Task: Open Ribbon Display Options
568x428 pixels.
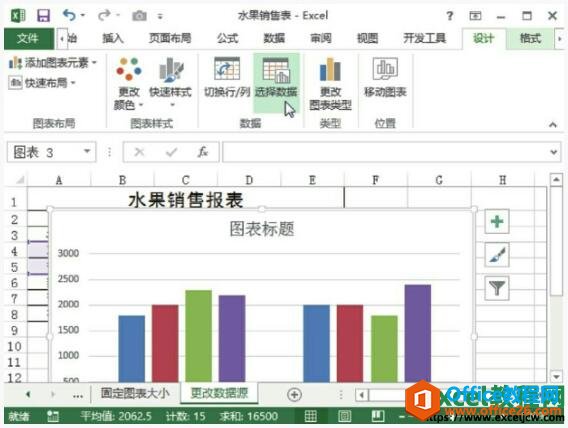Action: pos(475,16)
